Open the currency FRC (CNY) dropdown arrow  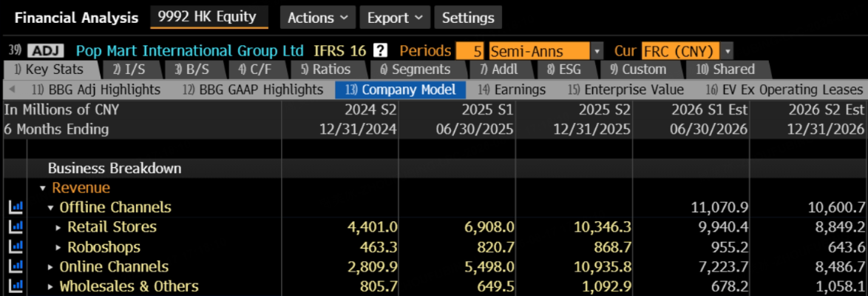point(728,52)
